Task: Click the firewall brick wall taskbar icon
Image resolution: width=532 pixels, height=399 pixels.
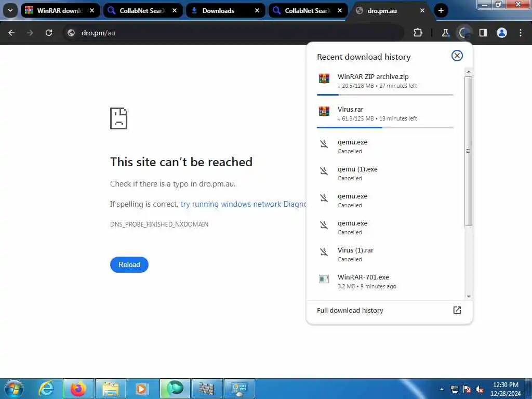Action: [x=207, y=389]
